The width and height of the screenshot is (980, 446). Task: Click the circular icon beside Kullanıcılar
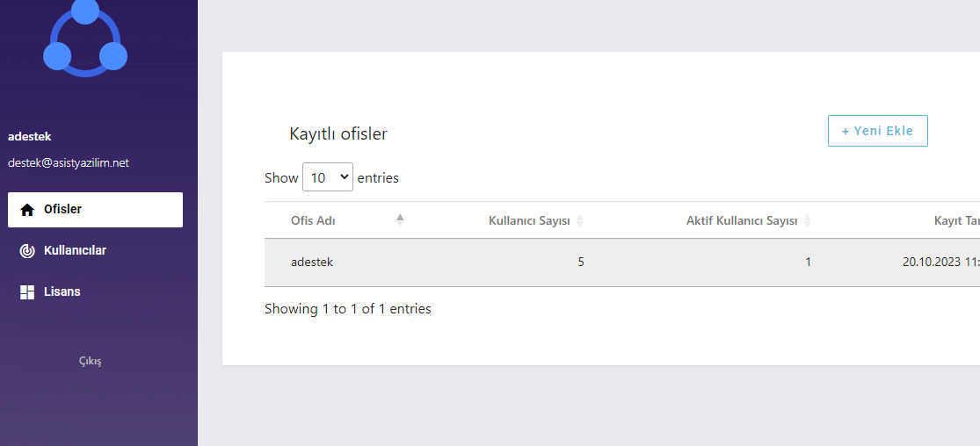(x=27, y=251)
